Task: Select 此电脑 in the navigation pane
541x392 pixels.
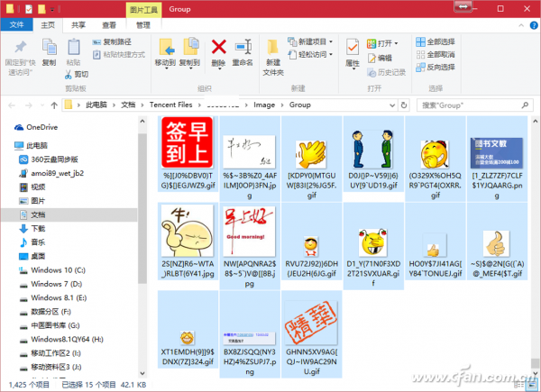Action: pyautogui.click(x=31, y=145)
